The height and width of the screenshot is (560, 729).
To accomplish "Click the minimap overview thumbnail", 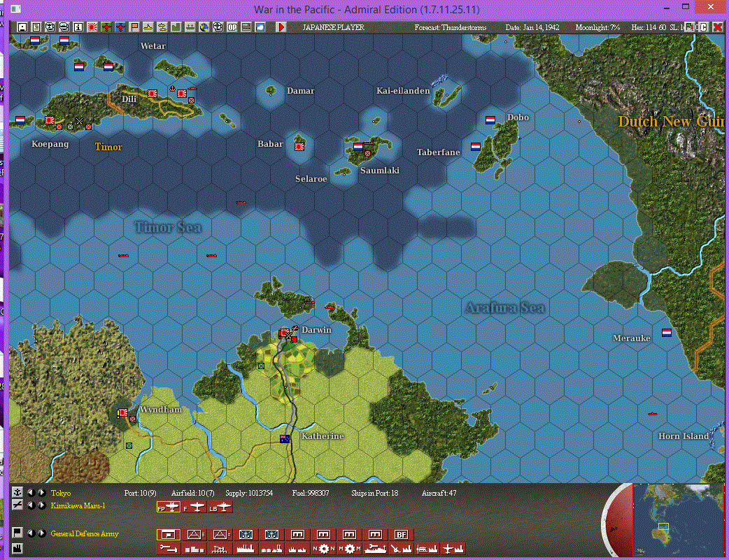I will point(679,519).
